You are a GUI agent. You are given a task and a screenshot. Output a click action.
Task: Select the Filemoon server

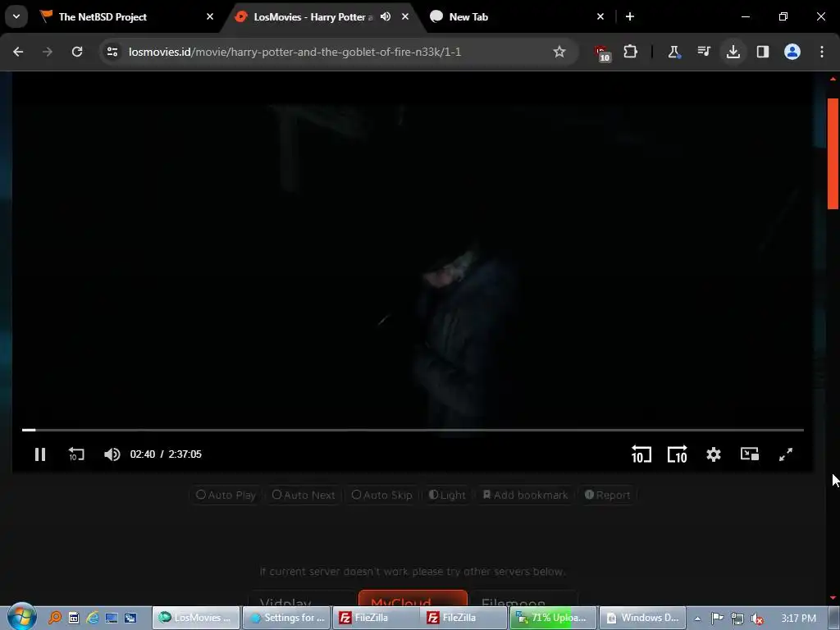click(523, 599)
